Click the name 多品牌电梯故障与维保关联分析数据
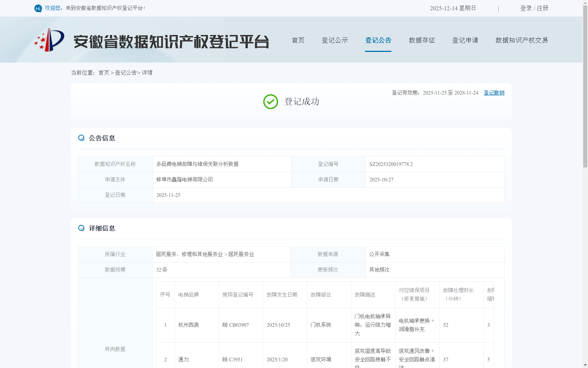588x368 pixels. pos(197,164)
